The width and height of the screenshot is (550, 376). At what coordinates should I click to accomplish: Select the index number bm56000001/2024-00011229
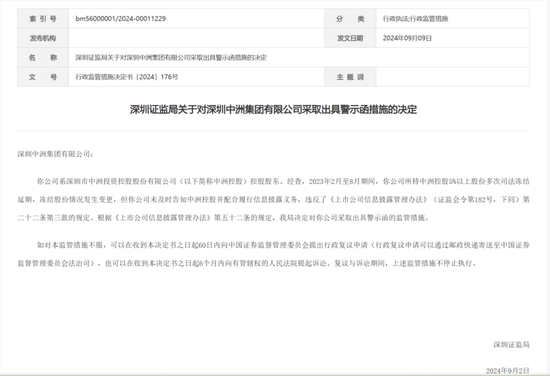(121, 19)
